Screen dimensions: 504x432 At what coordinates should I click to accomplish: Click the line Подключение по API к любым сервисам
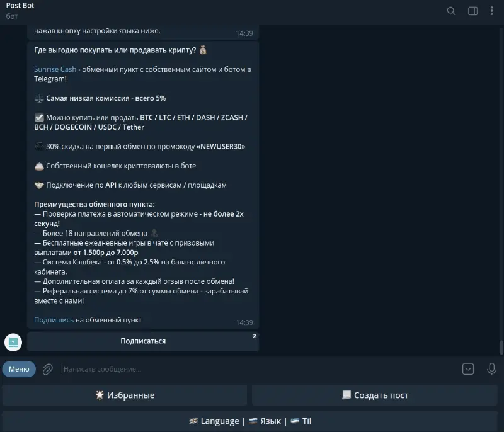click(136, 185)
